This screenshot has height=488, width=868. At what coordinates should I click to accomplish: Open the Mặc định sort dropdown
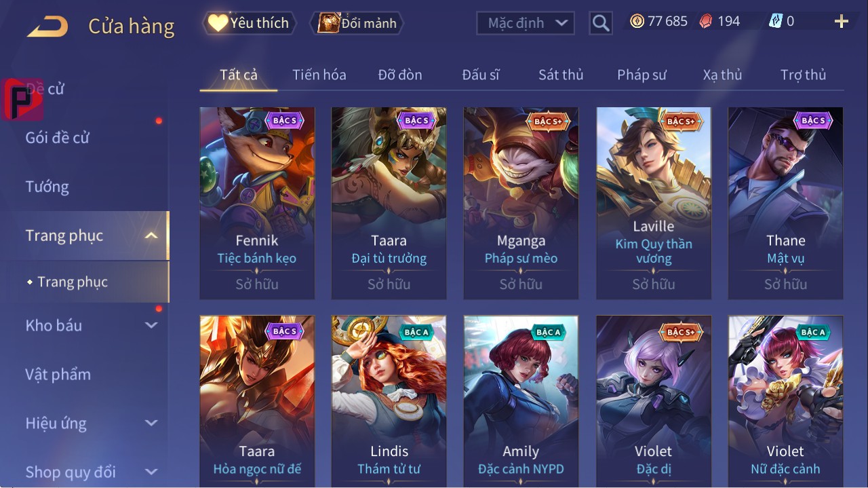pos(526,23)
